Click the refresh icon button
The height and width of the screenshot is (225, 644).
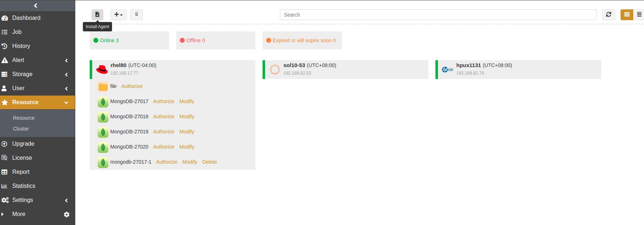[x=608, y=15]
